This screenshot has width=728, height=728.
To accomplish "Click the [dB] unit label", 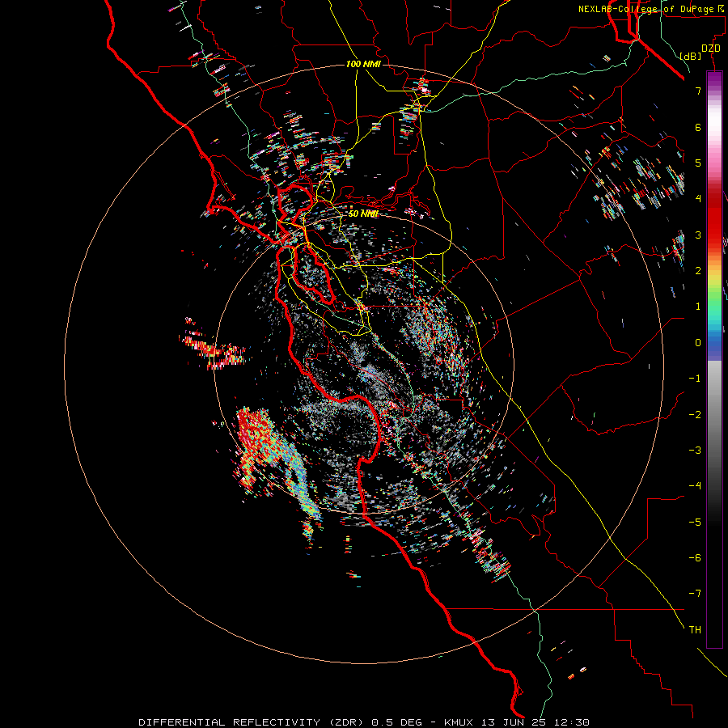I will [691, 56].
